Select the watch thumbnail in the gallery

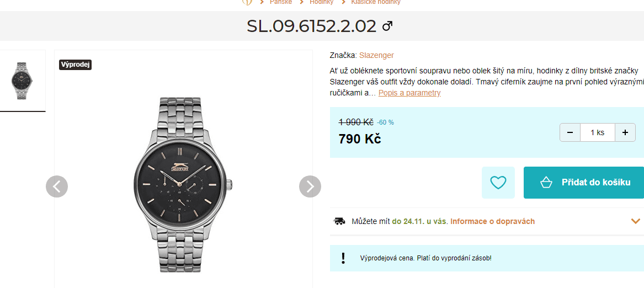point(23,81)
